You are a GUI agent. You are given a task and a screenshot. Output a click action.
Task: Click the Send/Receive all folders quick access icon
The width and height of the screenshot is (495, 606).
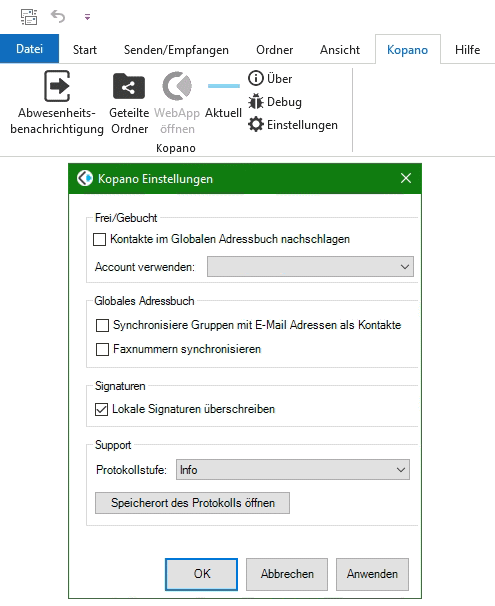(29, 17)
